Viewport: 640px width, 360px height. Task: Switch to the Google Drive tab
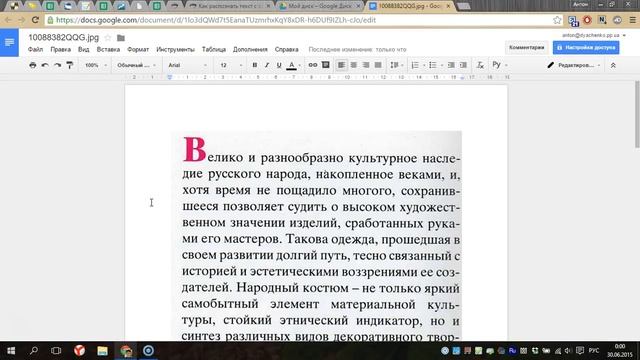[x=320, y=6]
